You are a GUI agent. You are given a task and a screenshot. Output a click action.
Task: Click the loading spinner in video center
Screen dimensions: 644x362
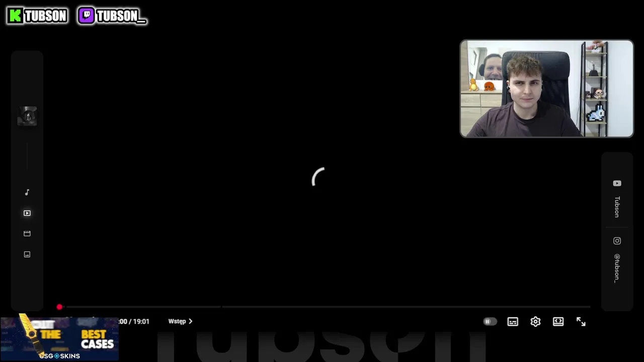point(318,177)
